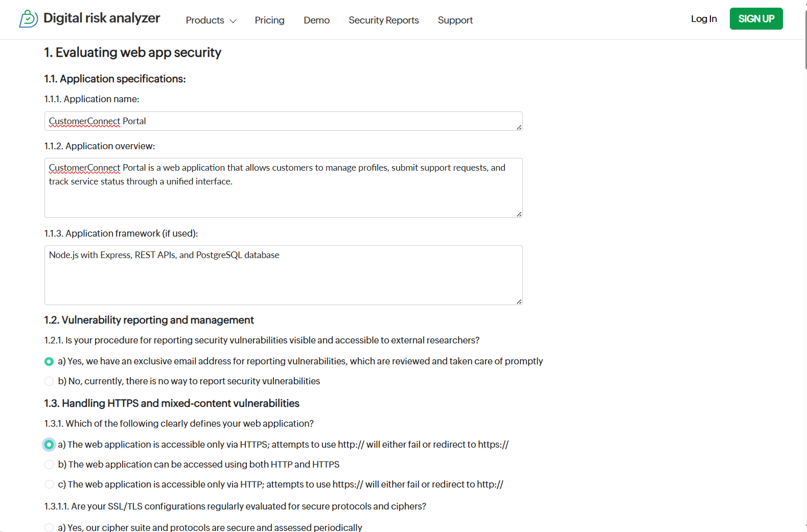807x532 pixels.
Task: Select "No, currently, there is no way" option
Action: click(49, 381)
